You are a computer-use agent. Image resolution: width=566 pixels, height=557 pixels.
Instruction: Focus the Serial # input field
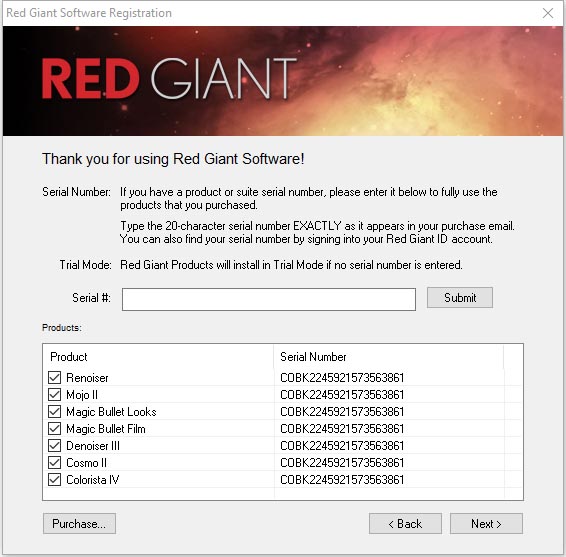tap(269, 299)
